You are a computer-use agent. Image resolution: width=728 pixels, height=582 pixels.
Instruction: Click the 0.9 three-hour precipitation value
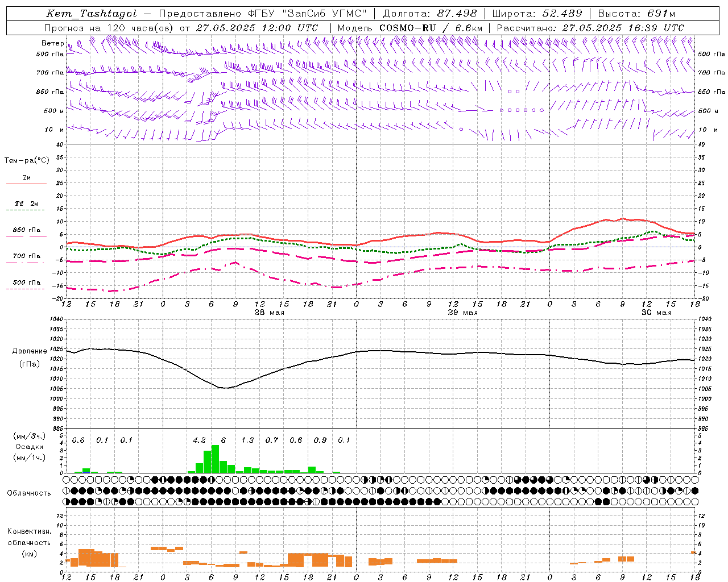pyautogui.click(x=320, y=440)
